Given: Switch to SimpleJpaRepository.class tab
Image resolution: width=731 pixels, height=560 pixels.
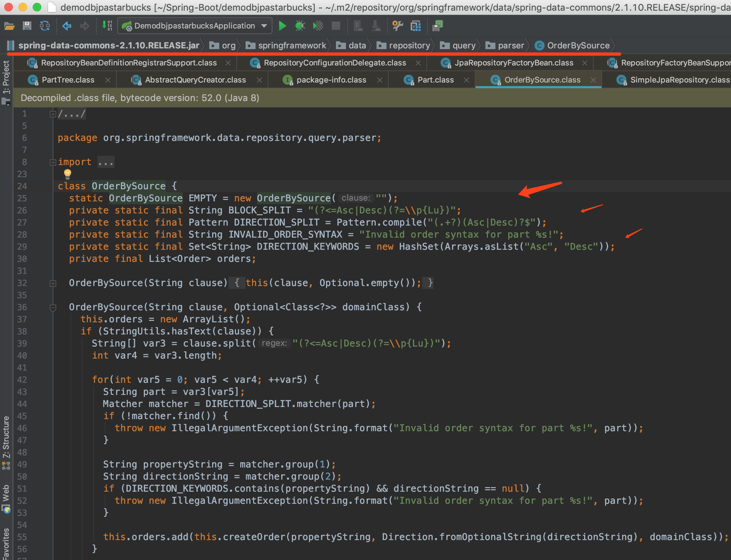Looking at the screenshot, I should pos(673,80).
